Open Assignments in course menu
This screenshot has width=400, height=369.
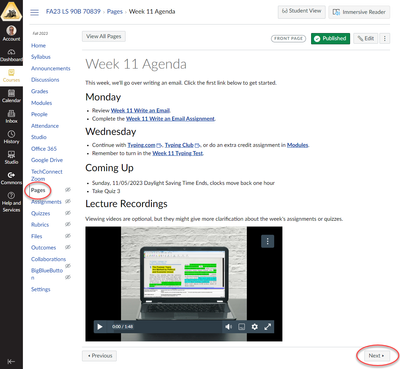pos(46,202)
